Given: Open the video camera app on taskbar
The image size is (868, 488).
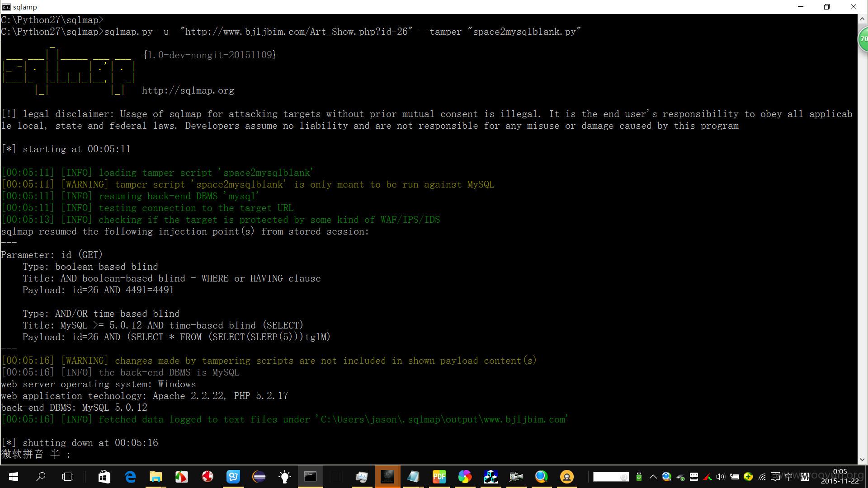Looking at the screenshot, I should coord(516,477).
